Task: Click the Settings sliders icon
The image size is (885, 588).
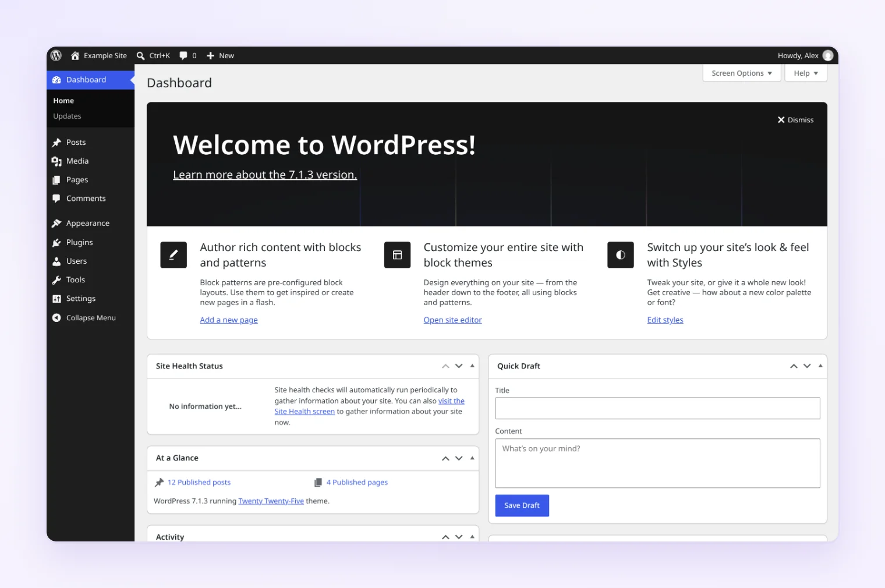Action: point(56,299)
